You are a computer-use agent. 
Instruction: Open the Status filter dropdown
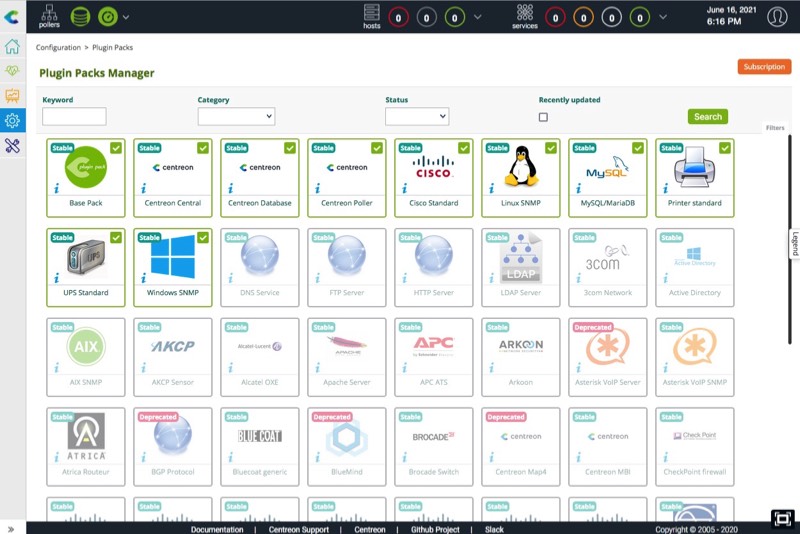(x=416, y=117)
